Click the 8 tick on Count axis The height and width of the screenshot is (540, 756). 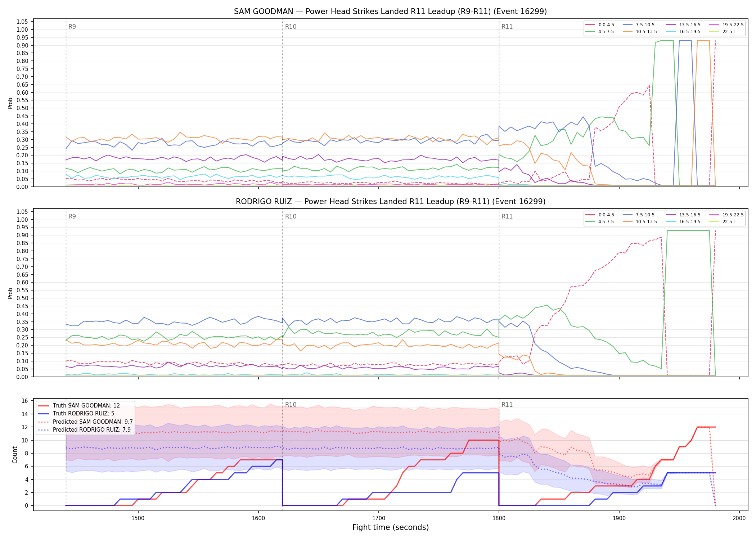(x=26, y=453)
